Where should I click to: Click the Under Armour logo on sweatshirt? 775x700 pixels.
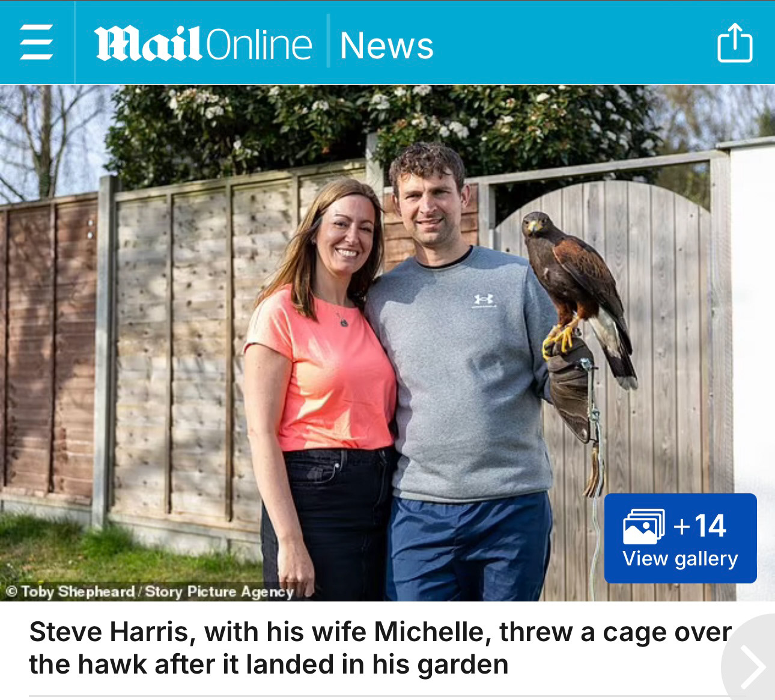coord(484,299)
